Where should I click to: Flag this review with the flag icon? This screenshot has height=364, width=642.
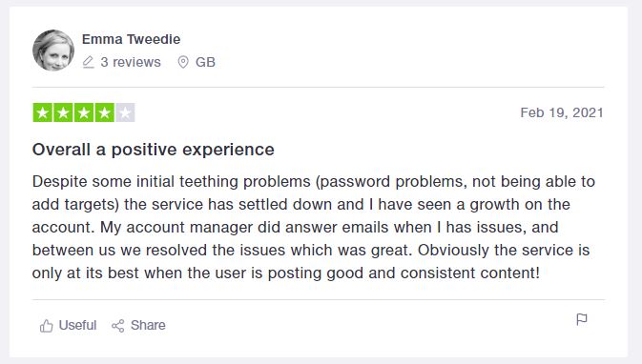point(581,319)
